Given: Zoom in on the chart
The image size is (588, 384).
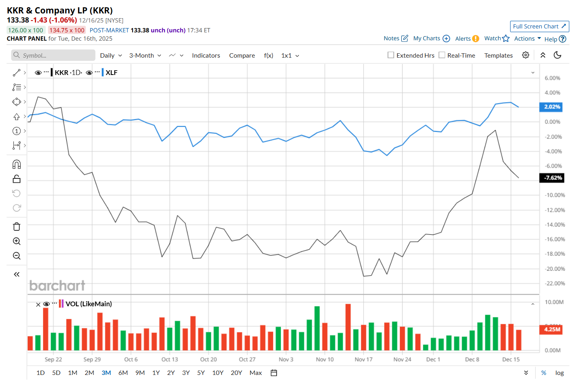Looking at the screenshot, I should point(16,241).
